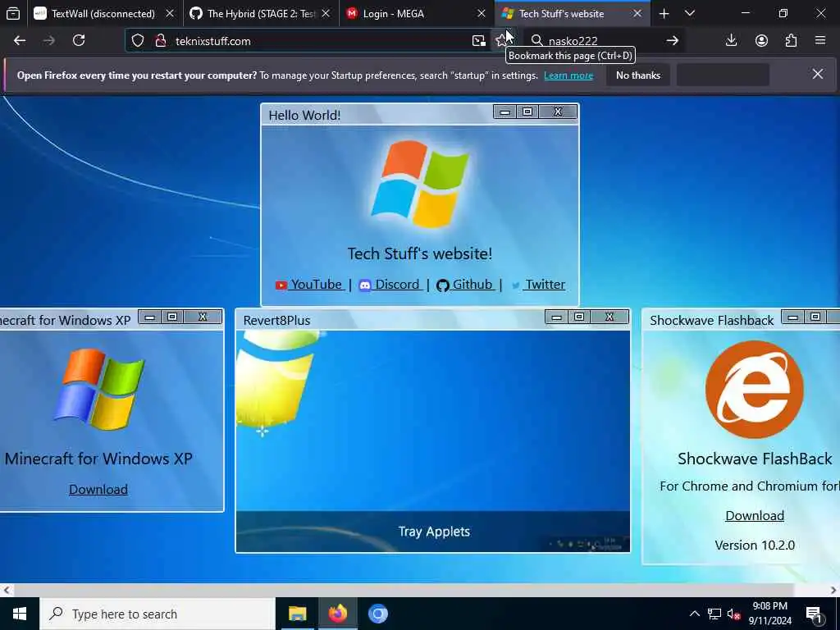Maximize the Shockwave Flashback window
Viewport: 840px width, 630px height.
click(x=815, y=317)
